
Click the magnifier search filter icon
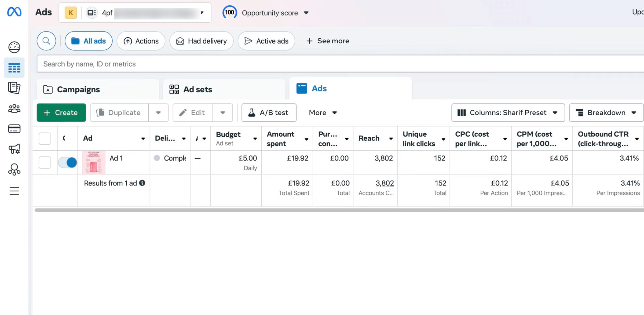pyautogui.click(x=46, y=41)
